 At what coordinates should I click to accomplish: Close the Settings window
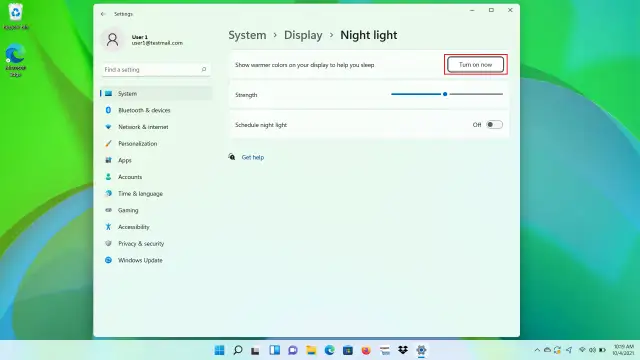tap(510, 10)
